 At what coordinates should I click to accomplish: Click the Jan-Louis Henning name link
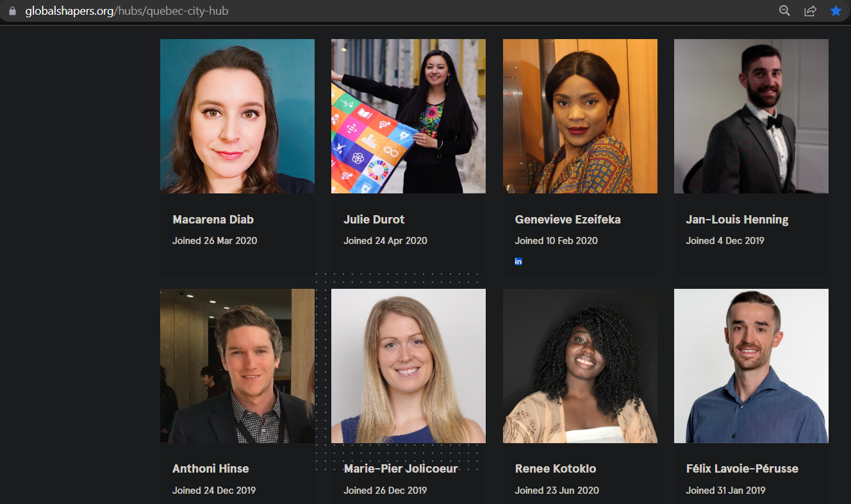737,220
